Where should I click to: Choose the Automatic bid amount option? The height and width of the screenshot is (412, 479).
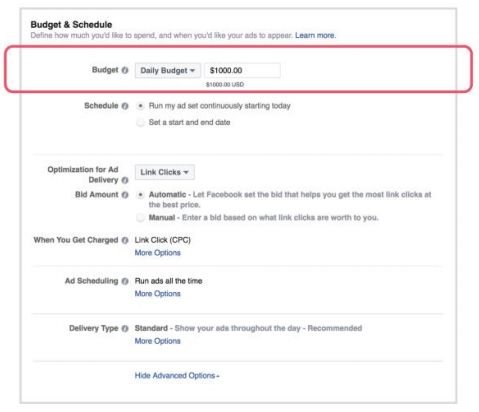[x=140, y=195]
